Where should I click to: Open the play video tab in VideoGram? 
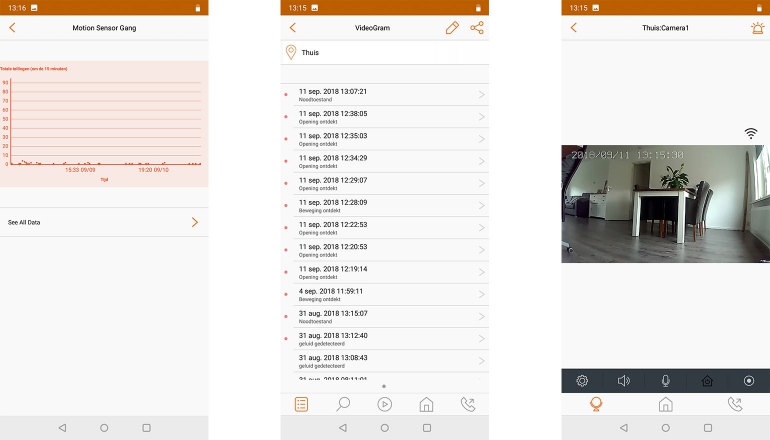pos(385,404)
